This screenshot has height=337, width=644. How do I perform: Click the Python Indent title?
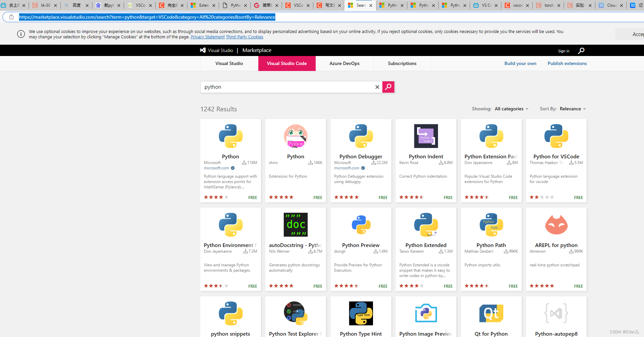426,157
